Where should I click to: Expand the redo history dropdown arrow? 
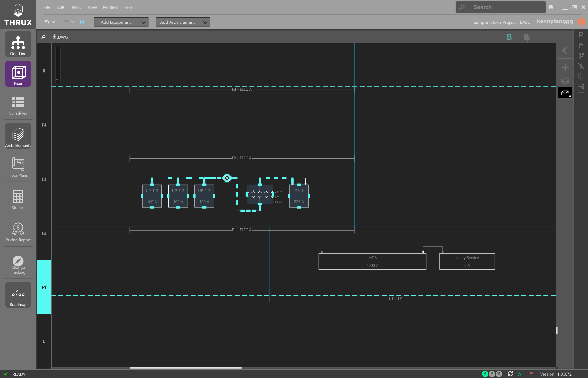(73, 22)
